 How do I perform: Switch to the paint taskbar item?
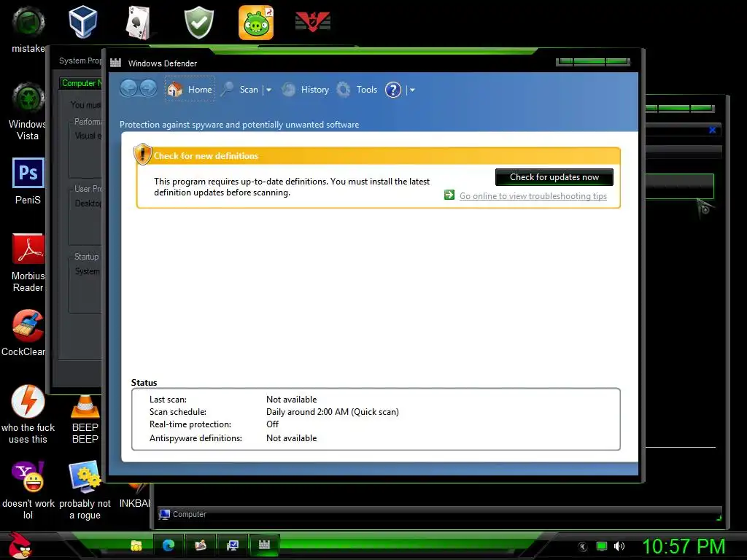tap(201, 545)
